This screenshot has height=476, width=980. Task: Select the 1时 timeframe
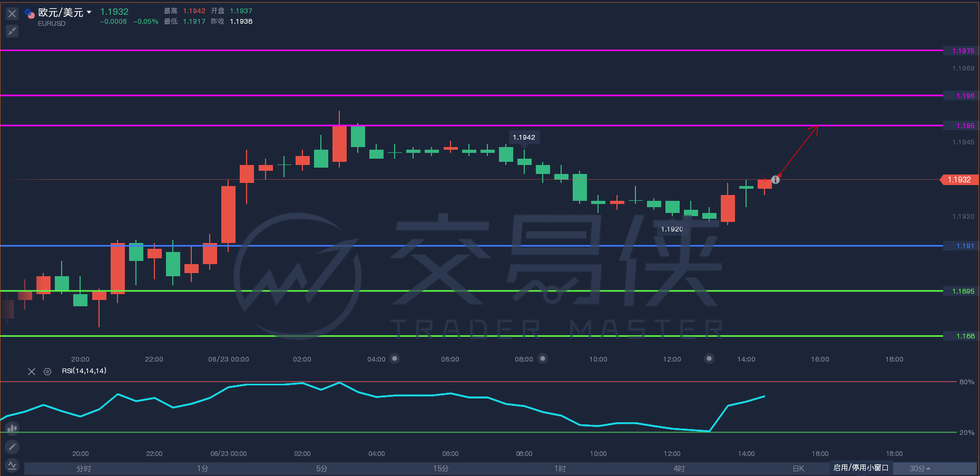point(560,469)
